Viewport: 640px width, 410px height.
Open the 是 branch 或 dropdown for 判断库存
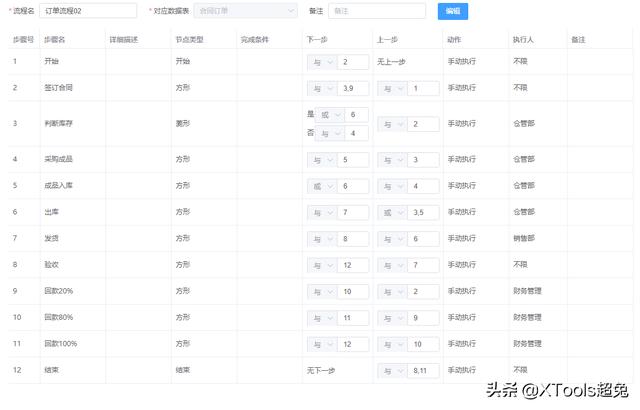click(x=330, y=115)
